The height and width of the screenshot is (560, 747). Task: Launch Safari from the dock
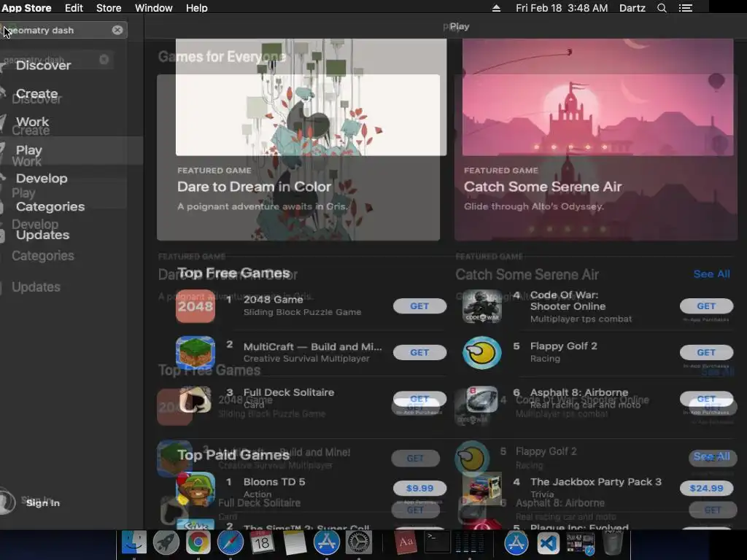230,542
